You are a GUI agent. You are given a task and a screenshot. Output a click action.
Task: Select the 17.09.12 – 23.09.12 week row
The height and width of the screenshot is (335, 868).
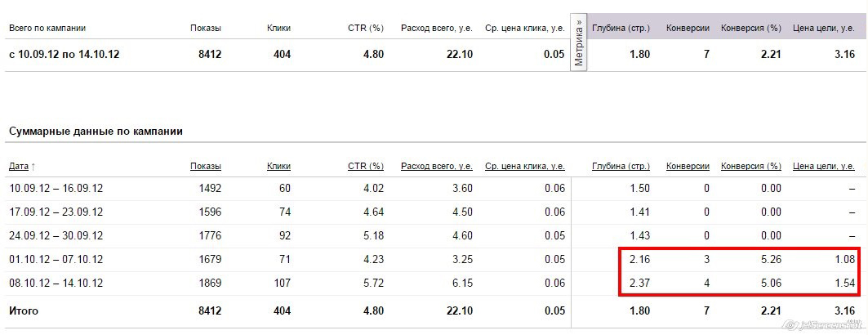click(56, 212)
